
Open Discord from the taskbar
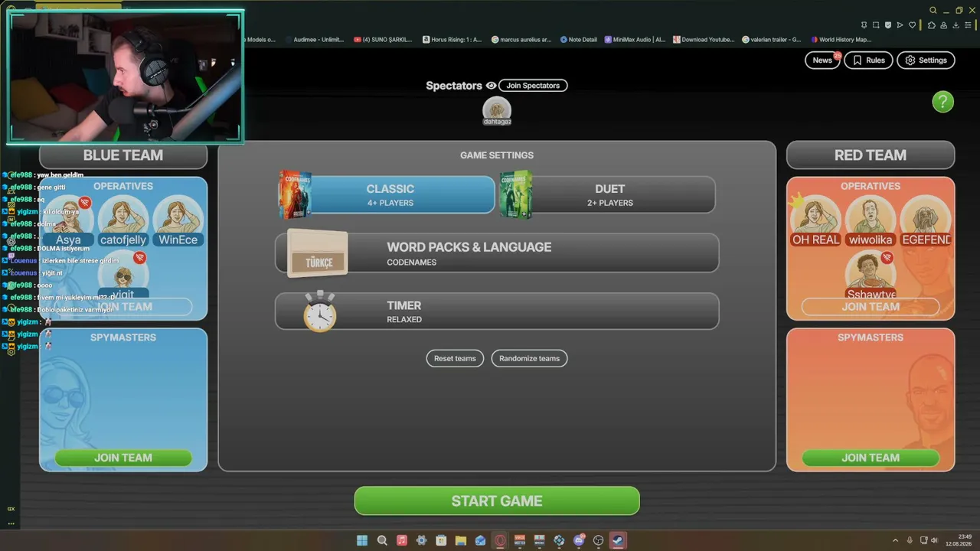[x=579, y=540]
